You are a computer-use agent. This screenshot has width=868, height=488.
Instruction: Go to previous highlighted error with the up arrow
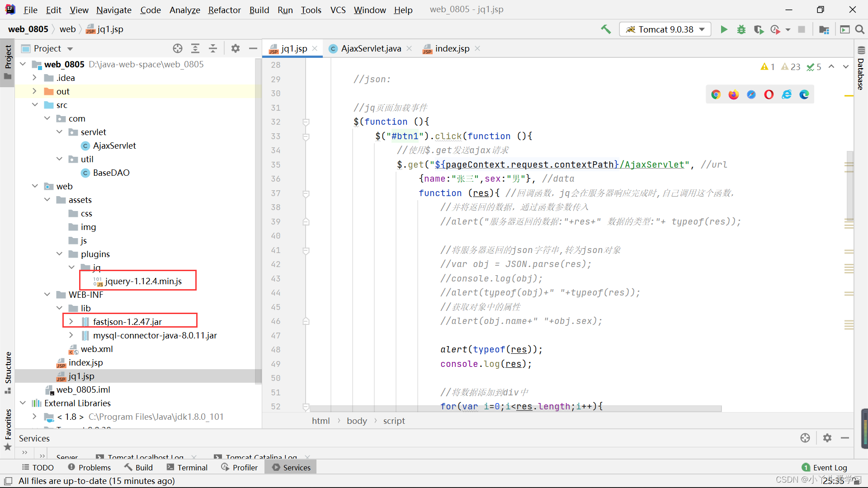coord(831,66)
